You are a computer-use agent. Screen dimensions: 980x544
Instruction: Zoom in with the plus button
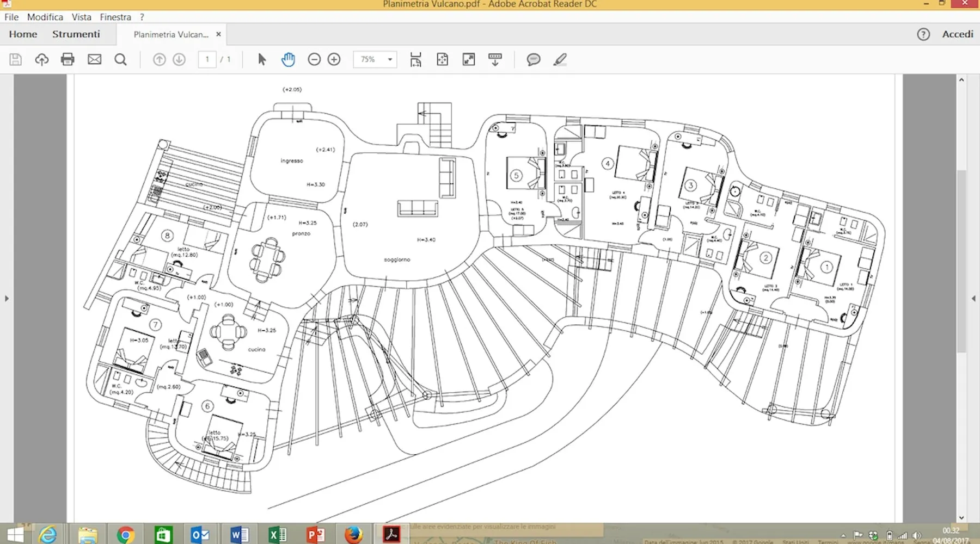pos(334,59)
